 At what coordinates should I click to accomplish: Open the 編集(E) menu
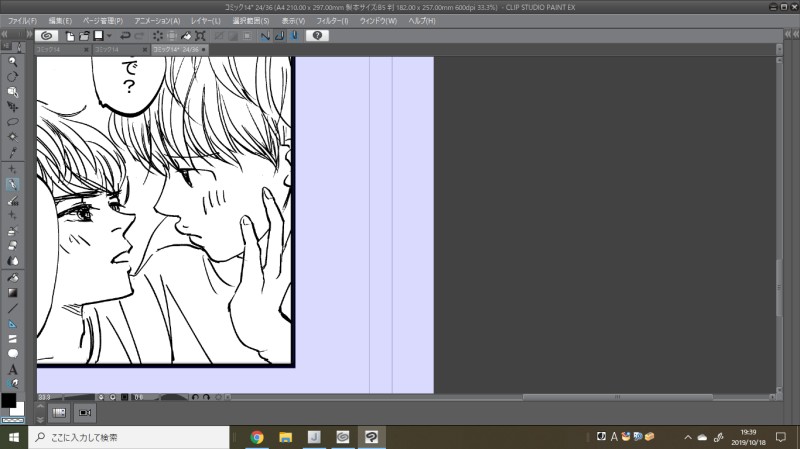click(60, 21)
